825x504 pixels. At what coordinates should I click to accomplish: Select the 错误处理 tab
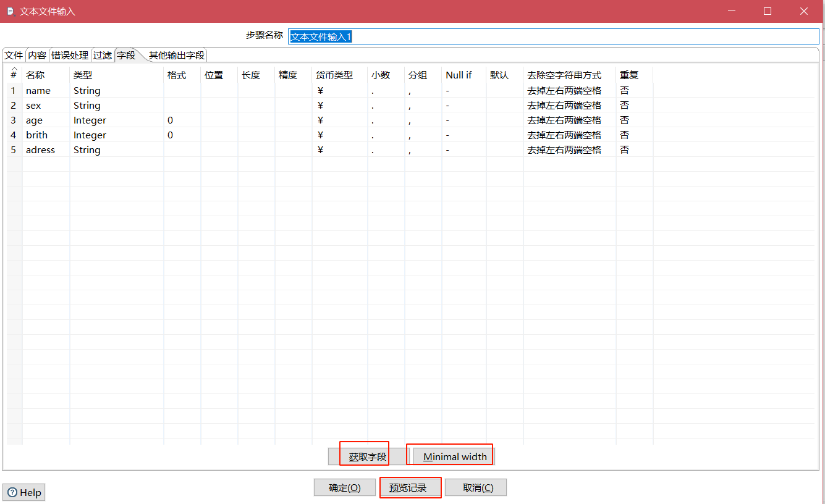coord(70,55)
